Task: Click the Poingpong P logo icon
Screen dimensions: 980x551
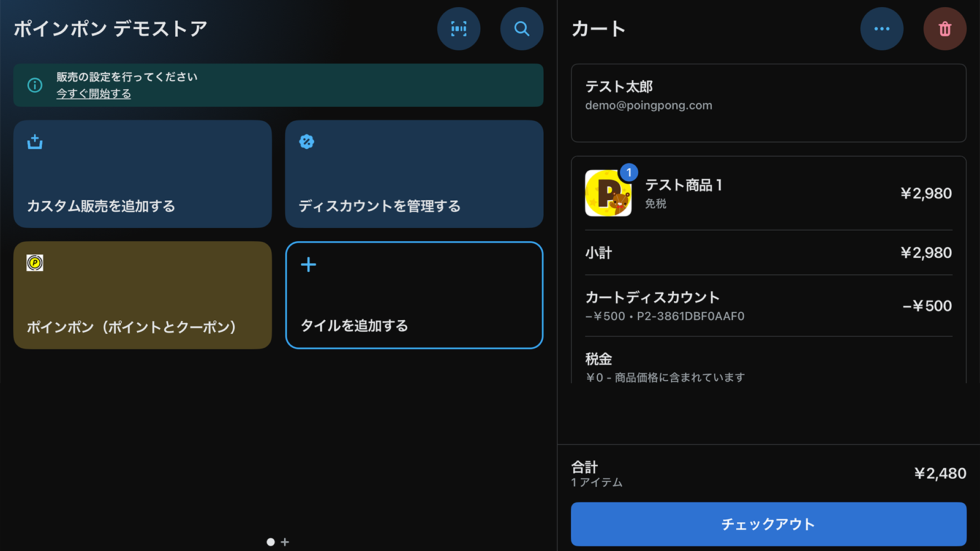Action: 35,263
